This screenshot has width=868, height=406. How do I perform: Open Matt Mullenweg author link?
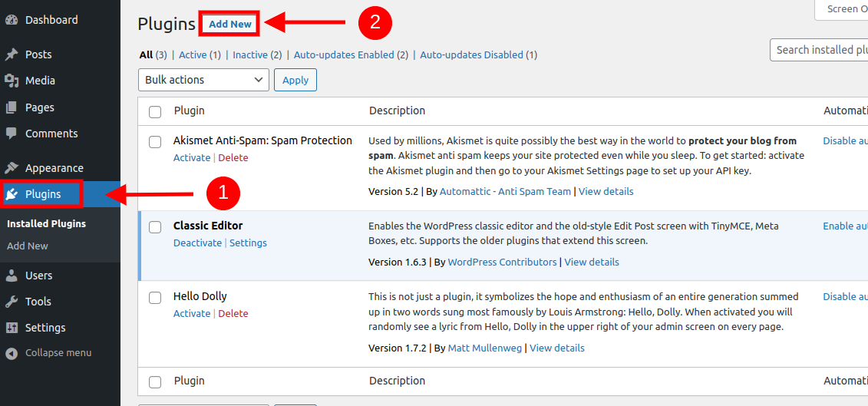tap(486, 348)
